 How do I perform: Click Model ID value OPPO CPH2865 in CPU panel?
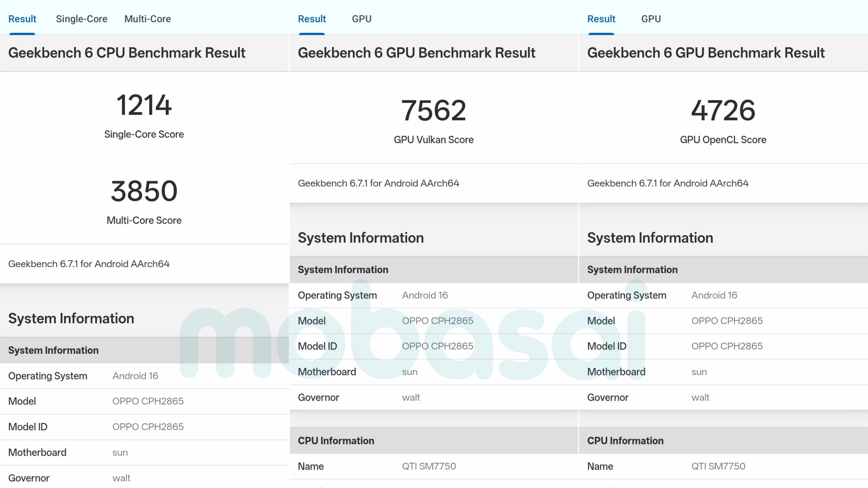coord(148,426)
